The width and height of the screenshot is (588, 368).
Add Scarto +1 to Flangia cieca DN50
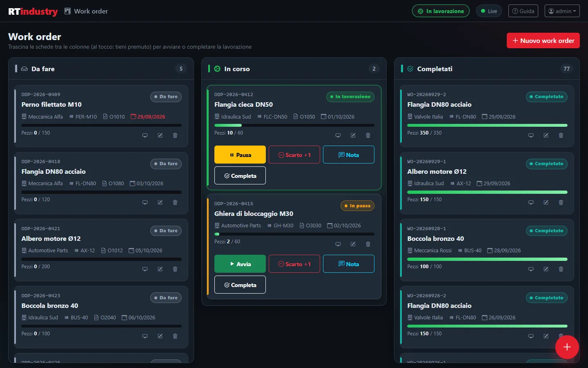tap(294, 155)
